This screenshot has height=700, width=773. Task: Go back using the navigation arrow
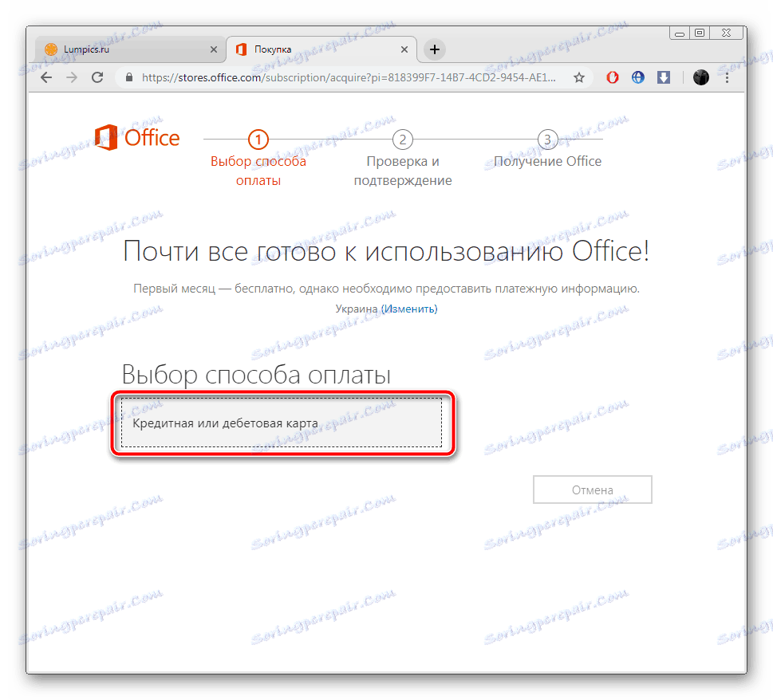click(x=45, y=77)
